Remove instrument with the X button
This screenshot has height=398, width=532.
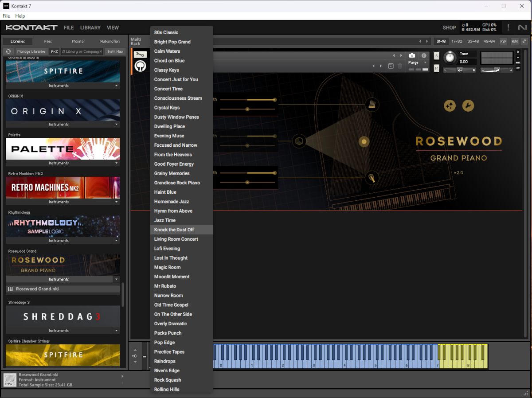pyautogui.click(x=518, y=52)
